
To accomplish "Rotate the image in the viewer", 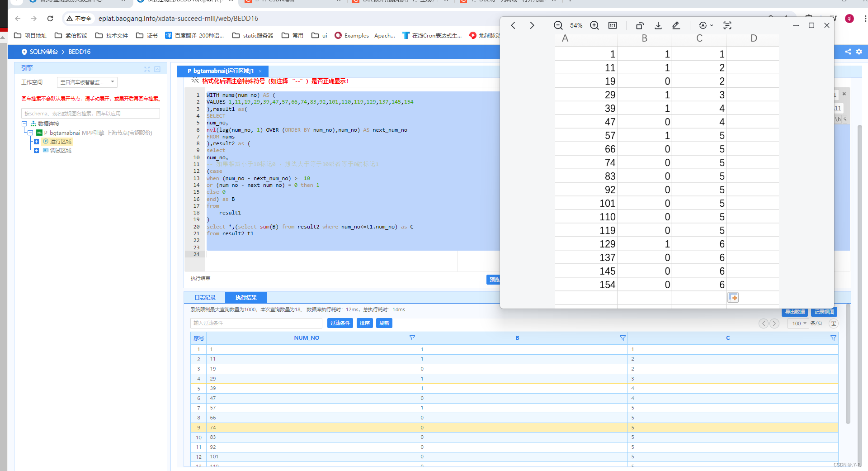I will (x=640, y=25).
